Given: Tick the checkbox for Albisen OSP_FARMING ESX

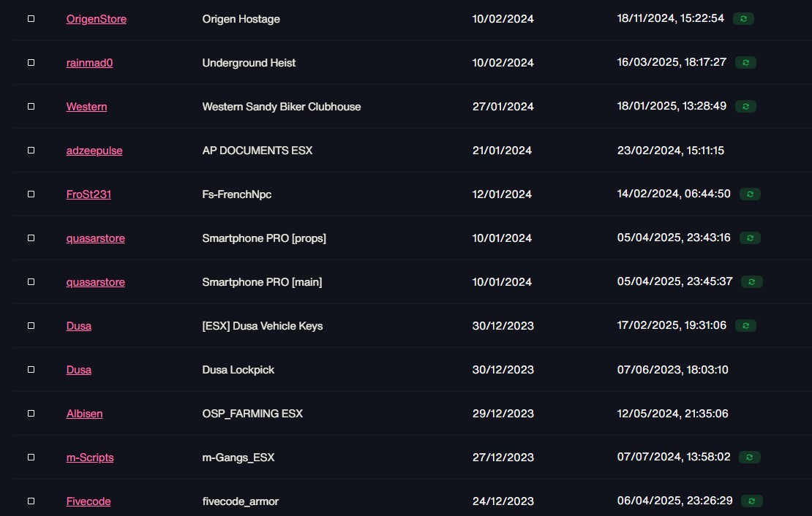Looking at the screenshot, I should coord(31,414).
